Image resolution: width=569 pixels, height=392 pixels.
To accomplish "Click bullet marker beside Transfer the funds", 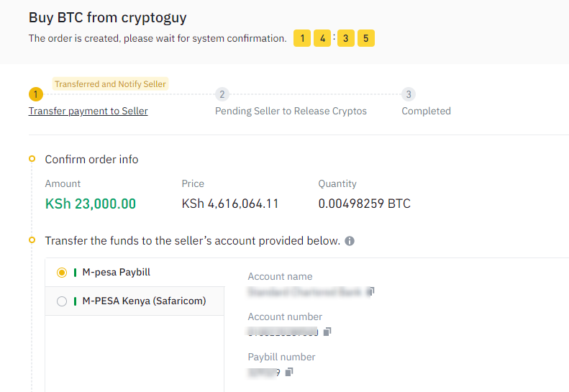I will (32, 240).
